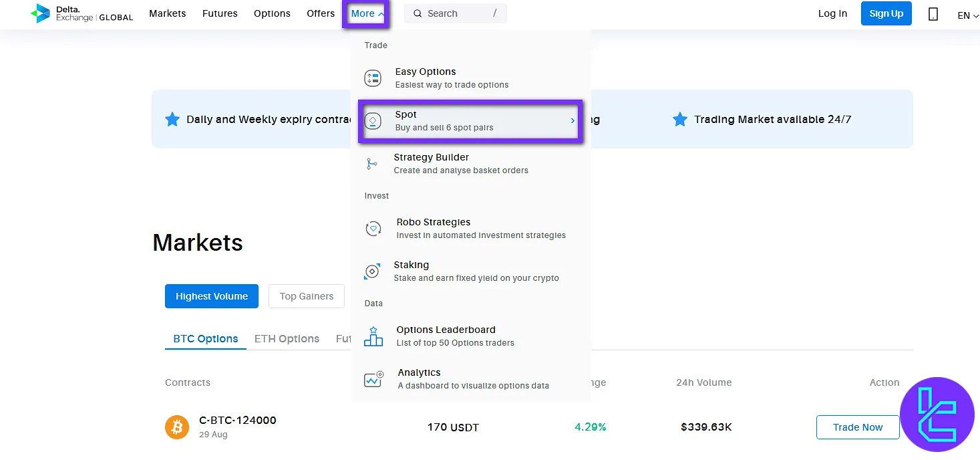Click the Easy Options menu icon
The width and height of the screenshot is (980, 460).
(373, 78)
